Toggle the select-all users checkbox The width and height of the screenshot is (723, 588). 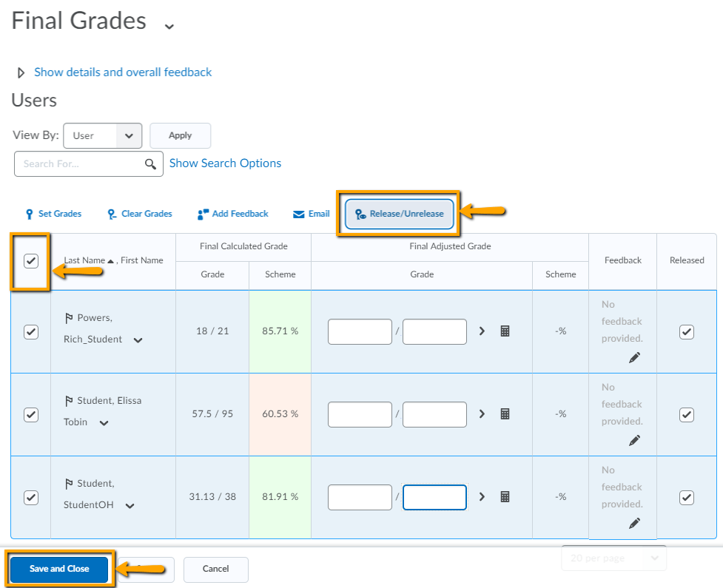[30, 260]
